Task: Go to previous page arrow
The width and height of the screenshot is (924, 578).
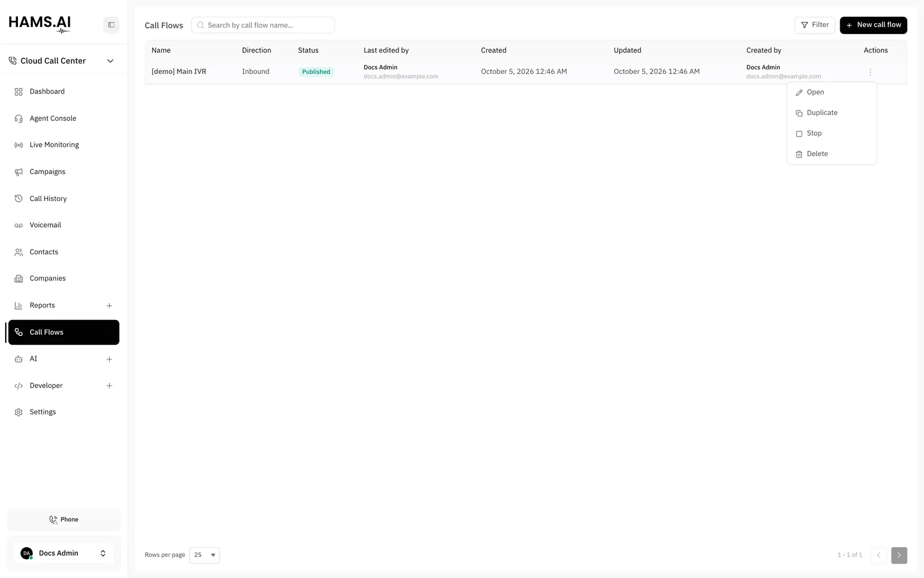Action: coord(878,555)
